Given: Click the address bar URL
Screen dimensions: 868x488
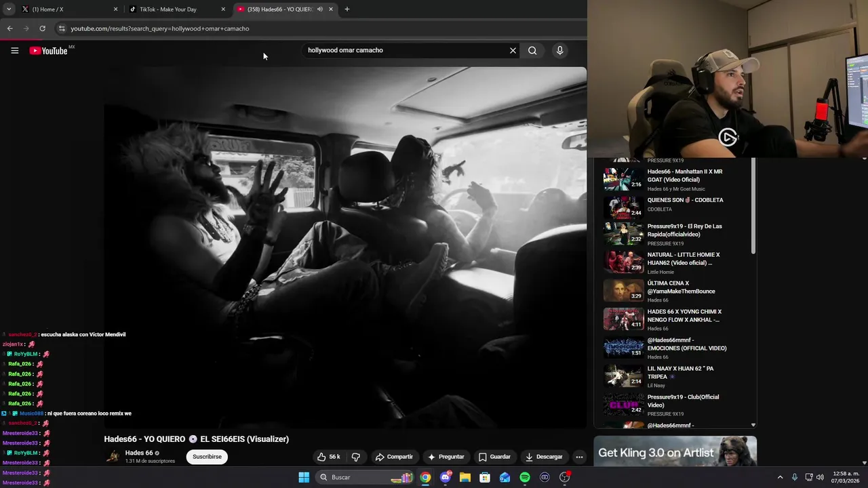Looking at the screenshot, I should click(160, 28).
